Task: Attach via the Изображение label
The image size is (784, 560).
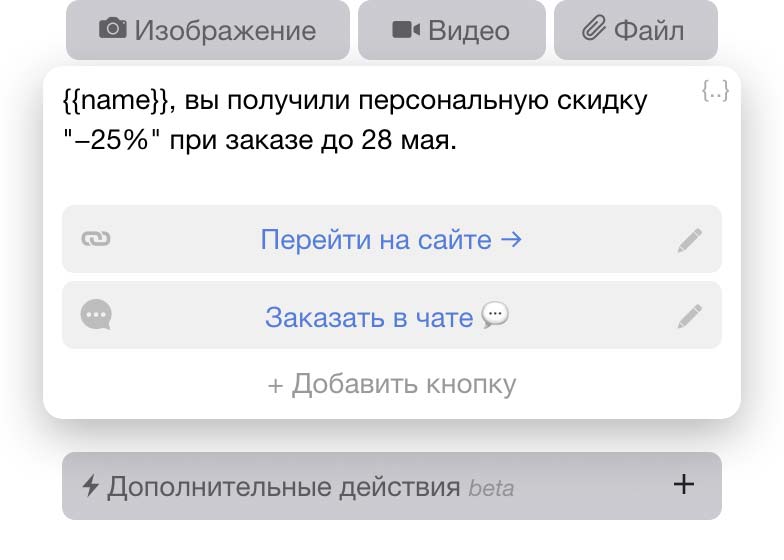Action: (x=225, y=30)
